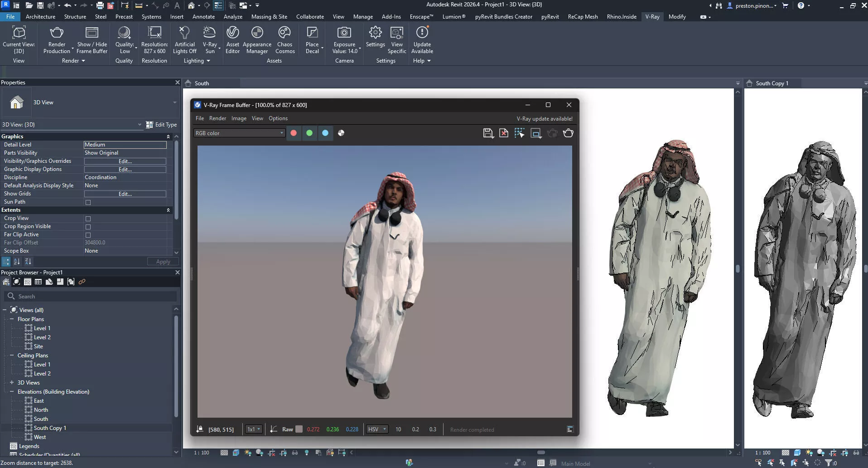Click the Project Browser vertical scrollbar
This screenshot has width=868, height=468.
[176, 366]
